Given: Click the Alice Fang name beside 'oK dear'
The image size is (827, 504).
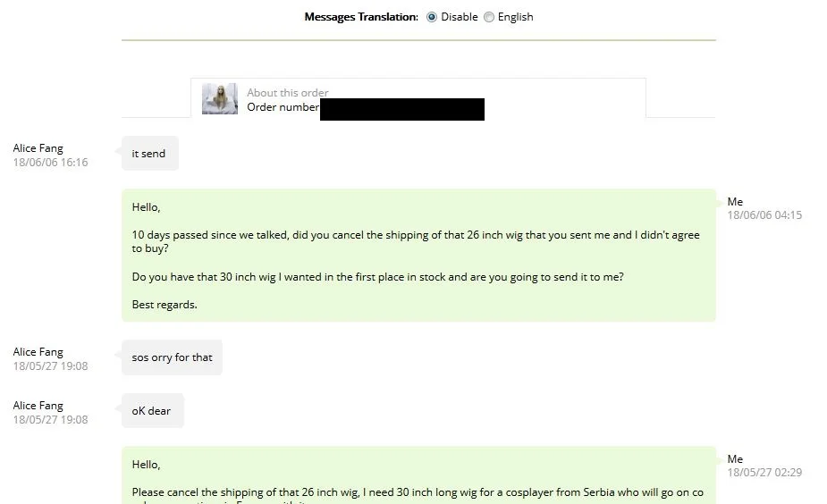Looking at the screenshot, I should coord(38,406).
